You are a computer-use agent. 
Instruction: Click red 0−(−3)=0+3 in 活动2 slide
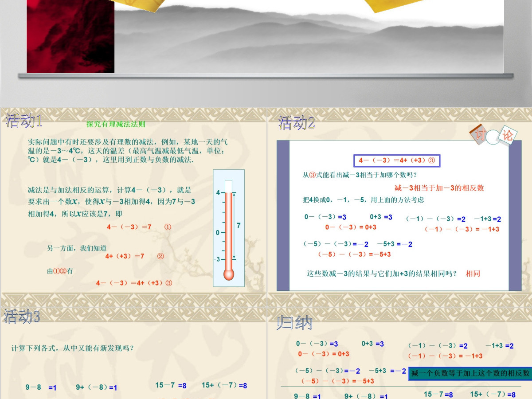(351, 227)
